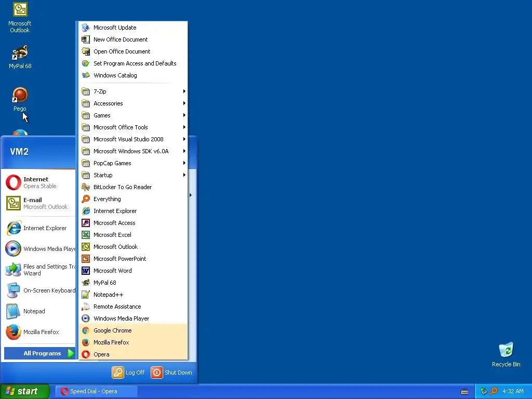Open the Recycle Bin
The width and height of the screenshot is (532, 399).
point(506,354)
